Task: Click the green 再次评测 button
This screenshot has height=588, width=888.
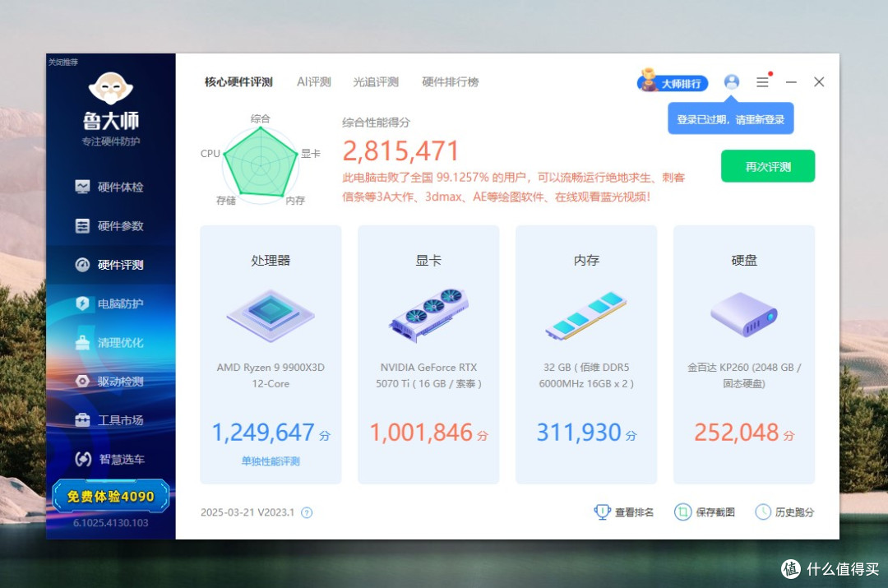Action: (x=768, y=167)
